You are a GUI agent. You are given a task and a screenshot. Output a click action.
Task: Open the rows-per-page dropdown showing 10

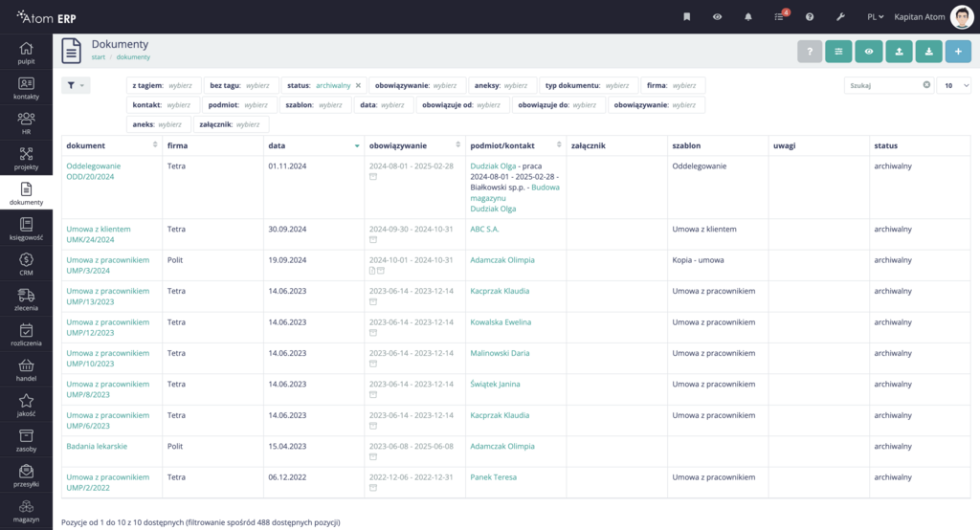tap(954, 86)
